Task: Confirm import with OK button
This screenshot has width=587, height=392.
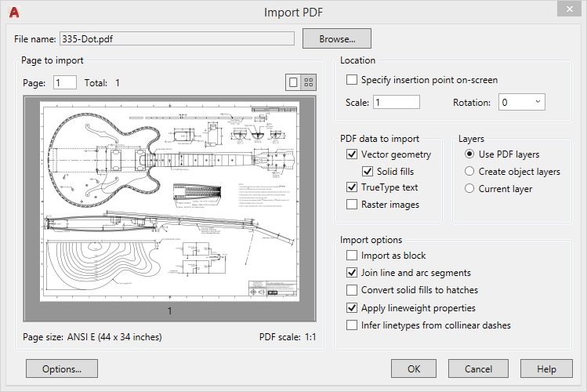Action: pos(414,368)
